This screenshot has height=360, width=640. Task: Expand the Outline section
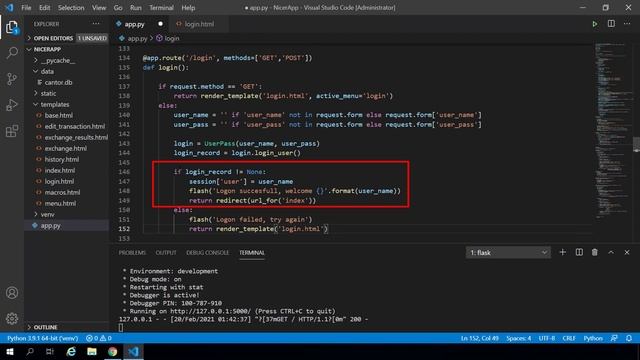pyautogui.click(x=67, y=327)
